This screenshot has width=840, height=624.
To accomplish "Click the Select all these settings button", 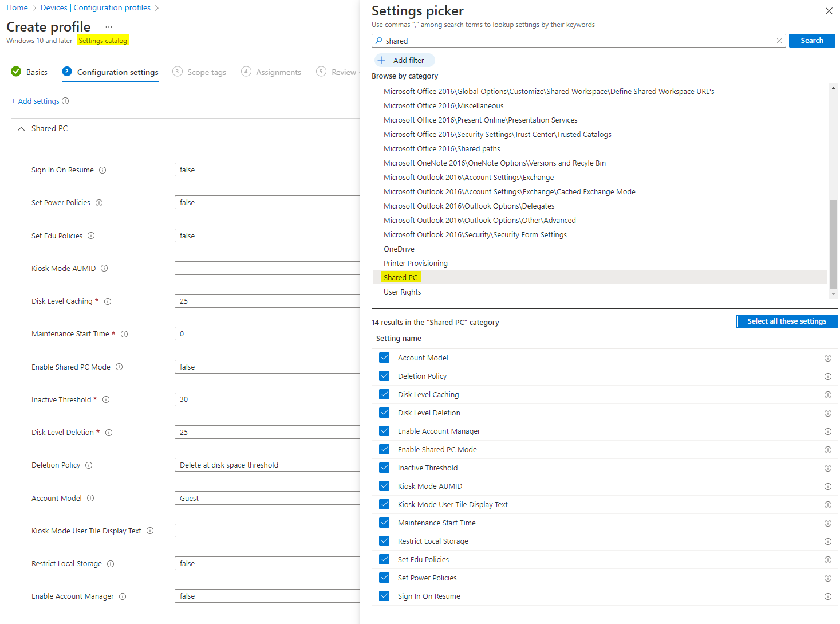I will point(786,321).
